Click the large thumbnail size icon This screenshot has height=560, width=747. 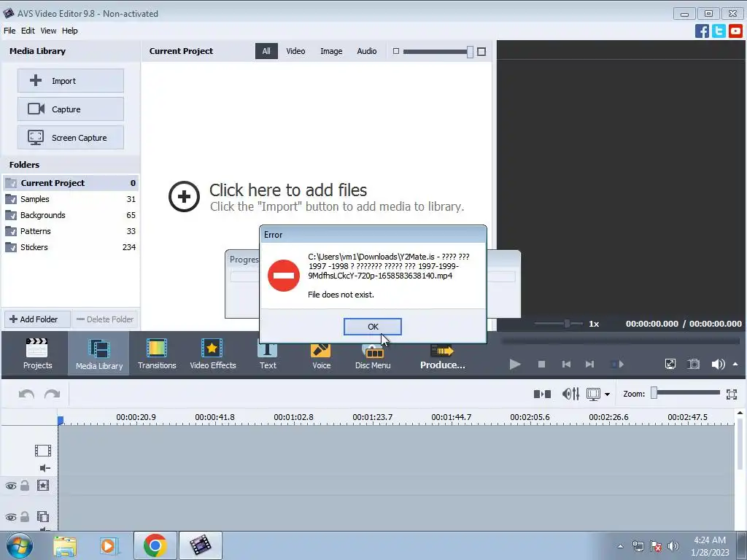(x=481, y=52)
